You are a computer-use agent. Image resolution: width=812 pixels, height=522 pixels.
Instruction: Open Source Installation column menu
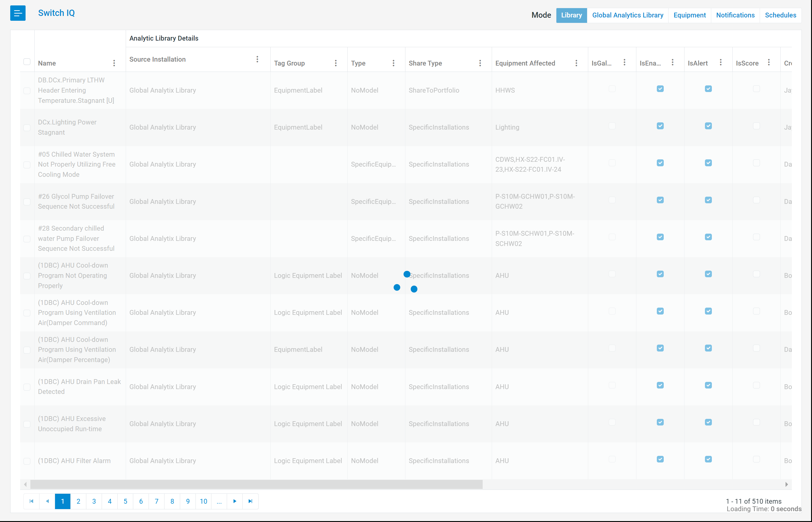(257, 59)
